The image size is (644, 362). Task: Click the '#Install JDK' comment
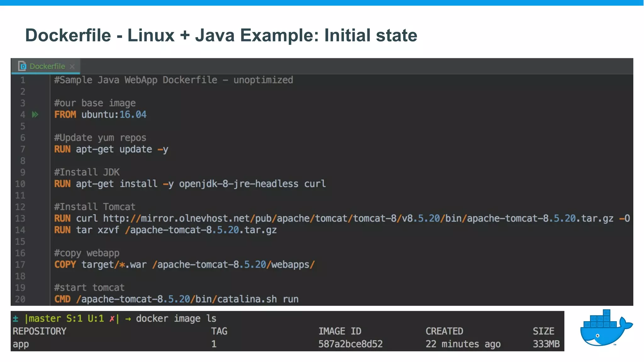87,172
